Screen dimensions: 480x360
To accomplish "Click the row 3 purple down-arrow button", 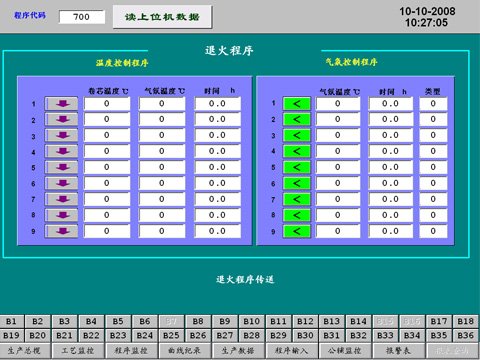I will point(62,135).
